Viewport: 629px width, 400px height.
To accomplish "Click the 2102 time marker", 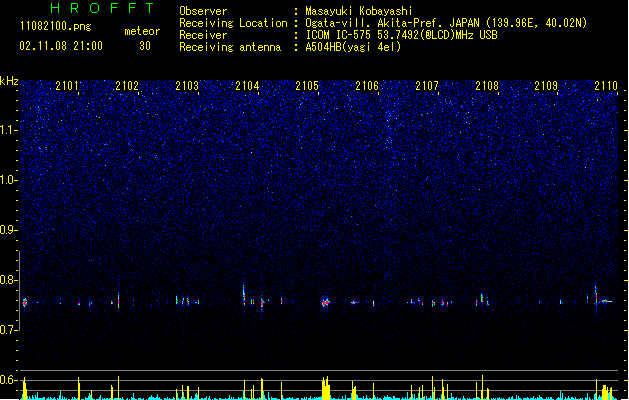I will (x=127, y=86).
